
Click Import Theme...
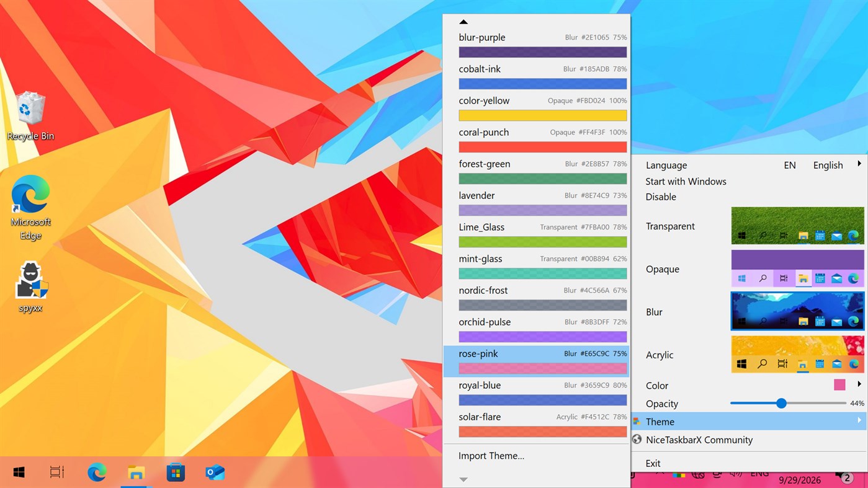coord(491,456)
